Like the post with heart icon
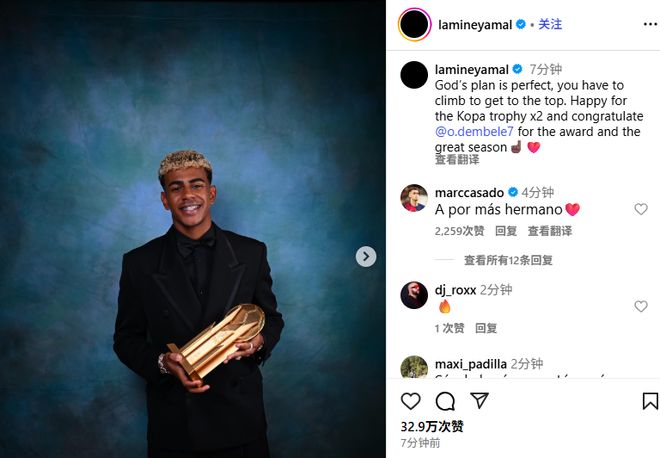 (x=410, y=401)
